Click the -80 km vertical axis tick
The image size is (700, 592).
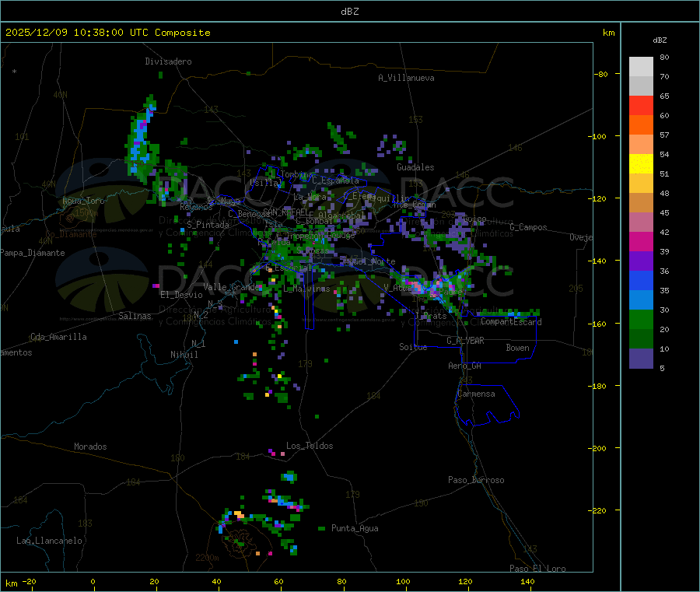(601, 74)
